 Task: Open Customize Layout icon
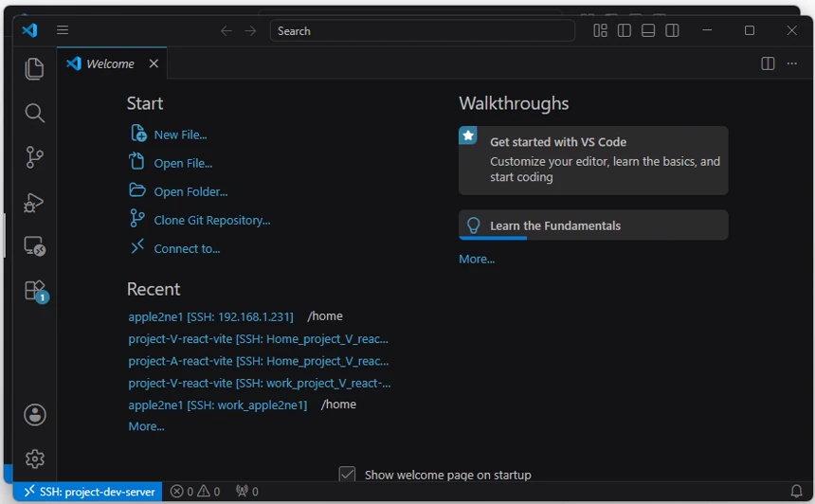click(600, 30)
